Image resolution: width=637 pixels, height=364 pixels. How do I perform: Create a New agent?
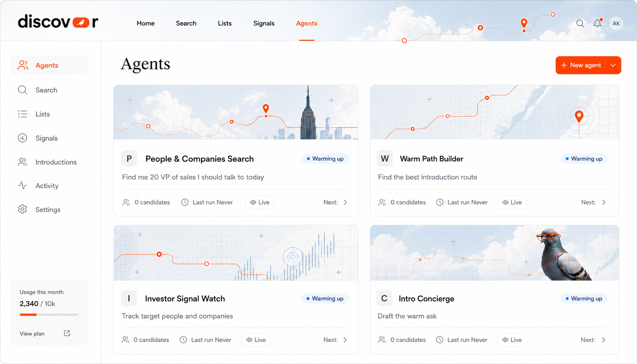click(581, 65)
